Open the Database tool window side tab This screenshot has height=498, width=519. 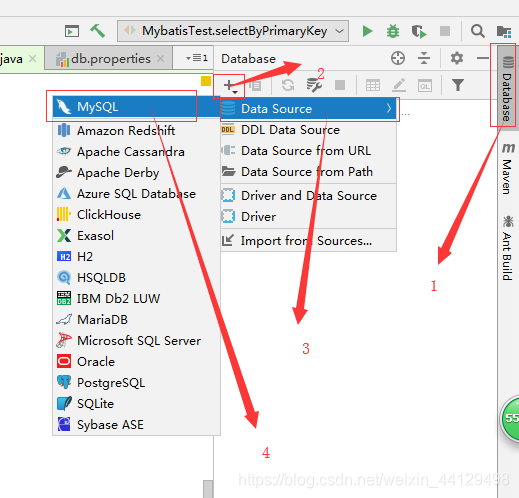point(507,89)
